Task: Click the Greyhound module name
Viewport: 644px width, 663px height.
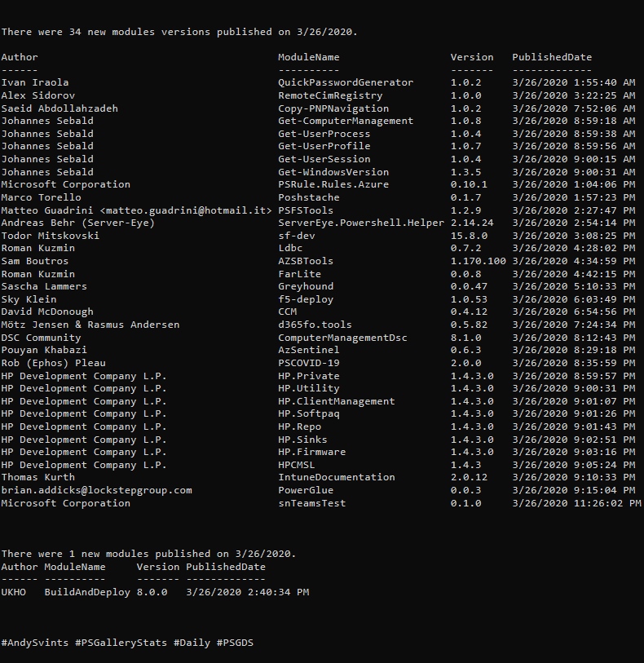Action: [x=306, y=287]
